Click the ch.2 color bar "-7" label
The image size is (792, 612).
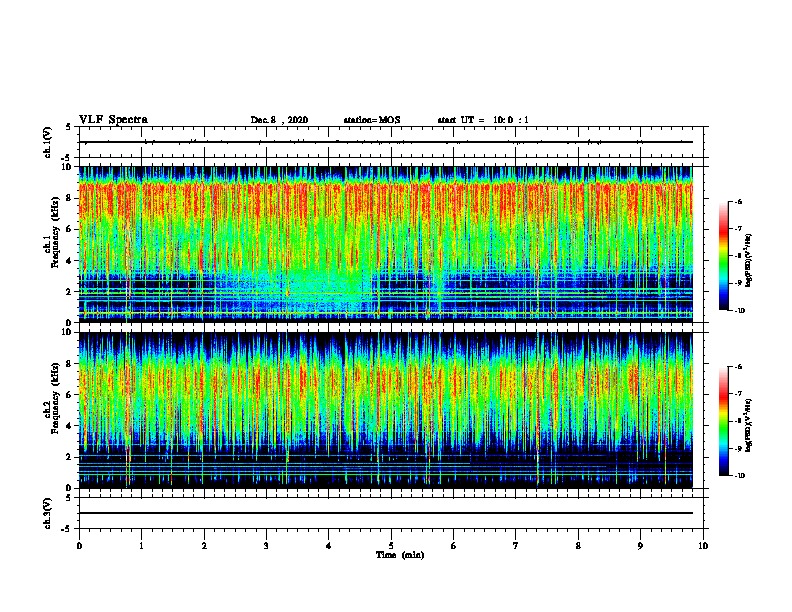pyautogui.click(x=738, y=394)
